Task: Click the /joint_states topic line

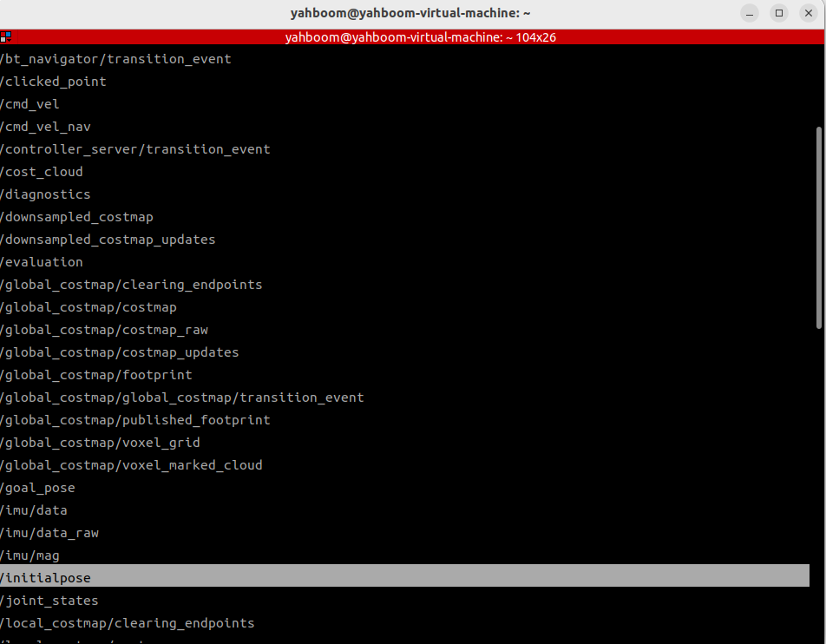Action: 49,601
